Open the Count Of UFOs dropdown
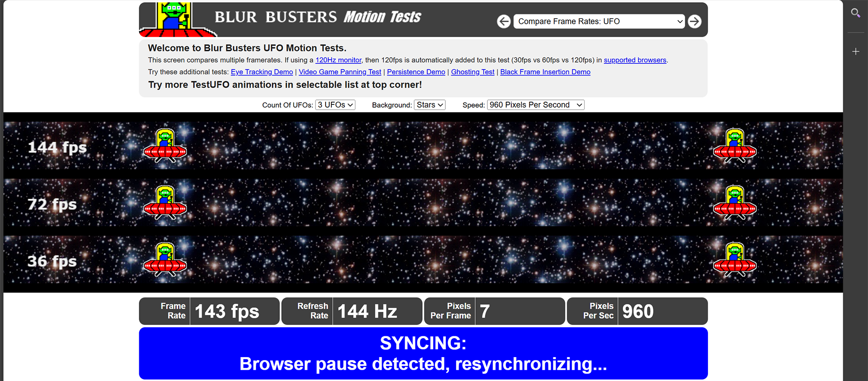Image resolution: width=868 pixels, height=381 pixels. 335,105
